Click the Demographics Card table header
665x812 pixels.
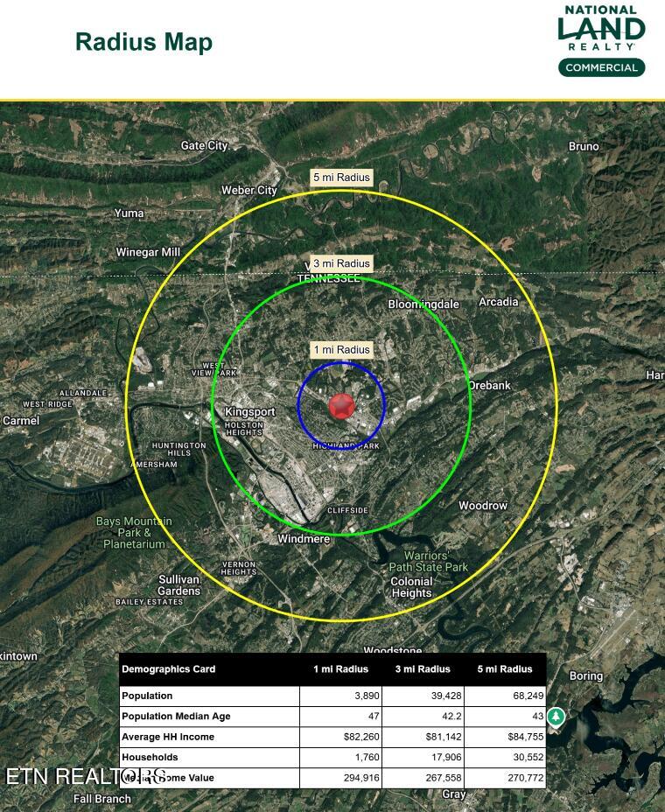pyautogui.click(x=168, y=669)
